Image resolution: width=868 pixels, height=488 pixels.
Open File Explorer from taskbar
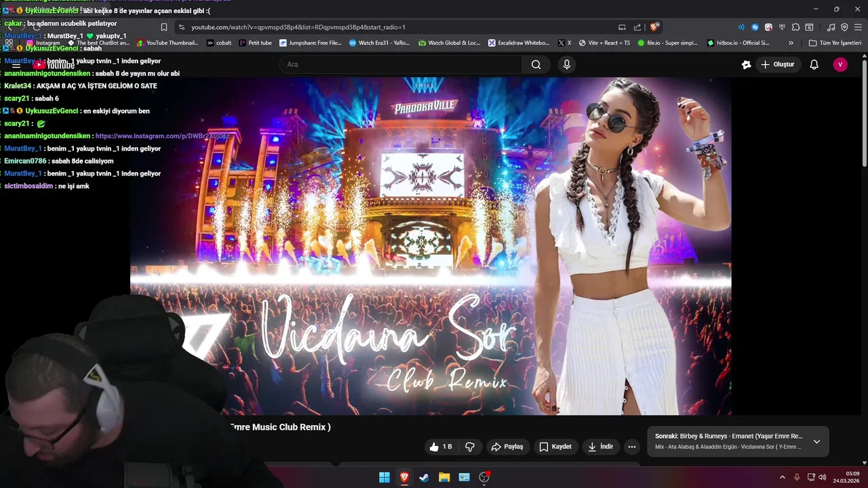tap(444, 477)
